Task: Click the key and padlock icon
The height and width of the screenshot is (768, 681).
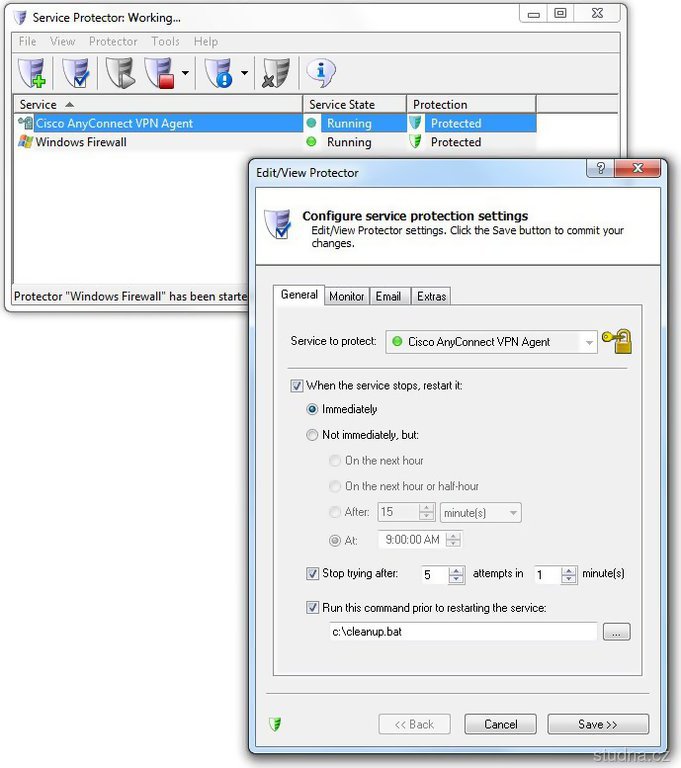Action: pyautogui.click(x=617, y=341)
